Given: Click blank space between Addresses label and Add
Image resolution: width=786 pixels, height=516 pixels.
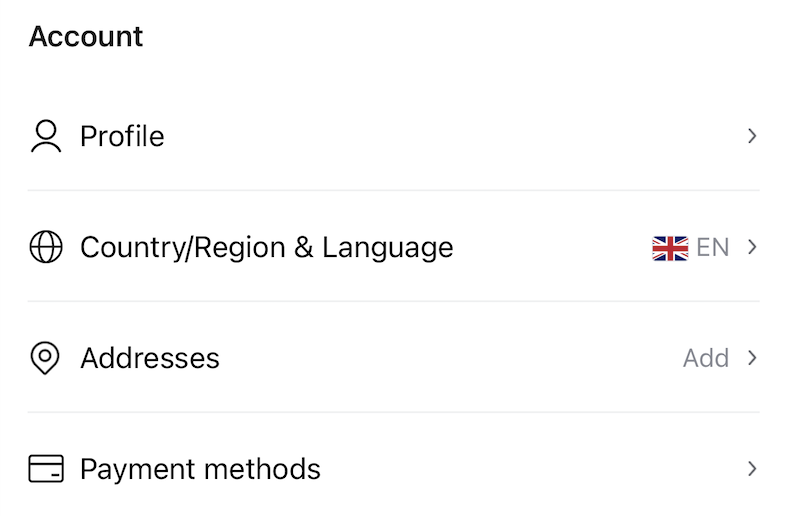Looking at the screenshot, I should click(450, 358).
